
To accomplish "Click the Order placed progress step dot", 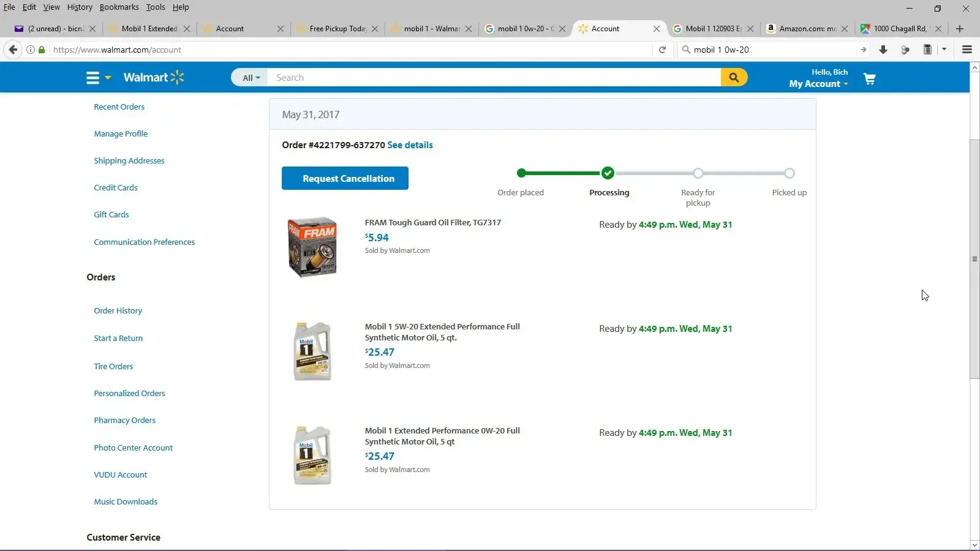I will (521, 173).
